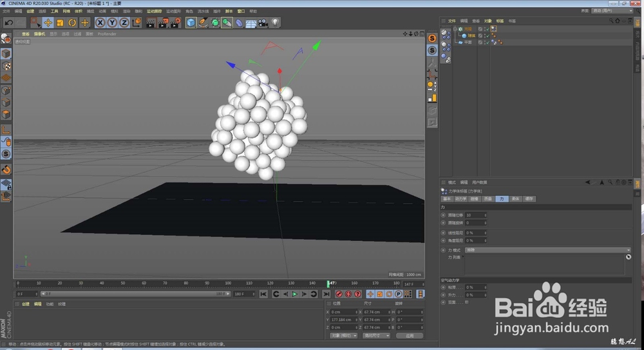This screenshot has width=644, height=350.
Task: Open the layout selector dropdown at top right
Action: pyautogui.click(x=612, y=11)
